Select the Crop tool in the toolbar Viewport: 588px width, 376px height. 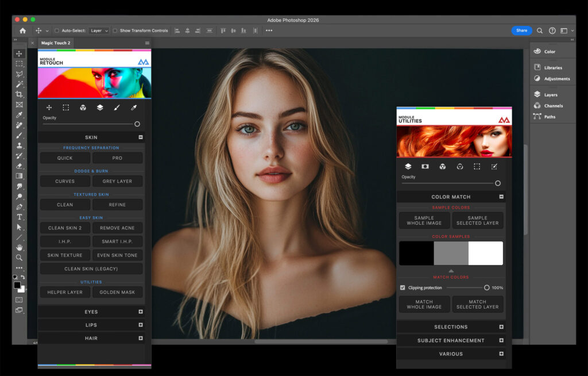pyautogui.click(x=19, y=94)
